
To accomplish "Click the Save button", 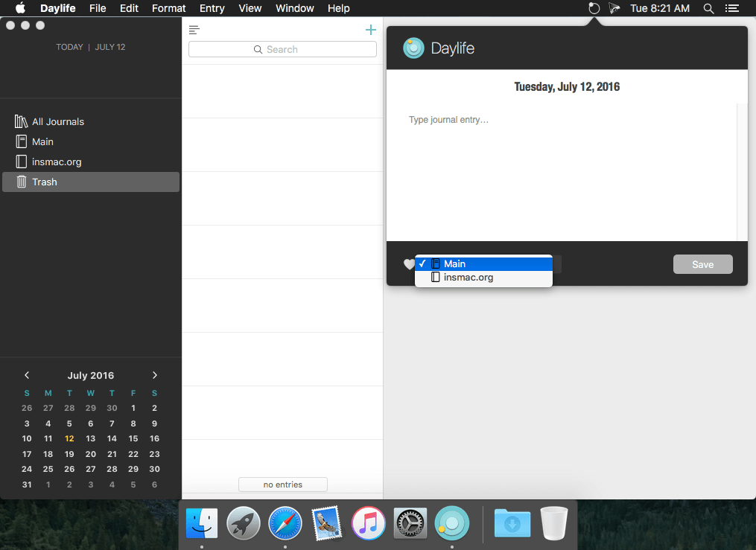I will tap(702, 264).
